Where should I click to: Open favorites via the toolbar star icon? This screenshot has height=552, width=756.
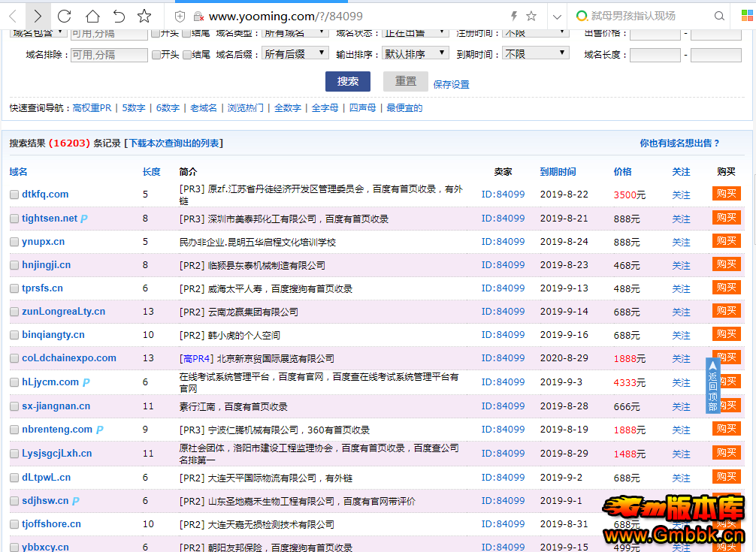[x=144, y=17]
